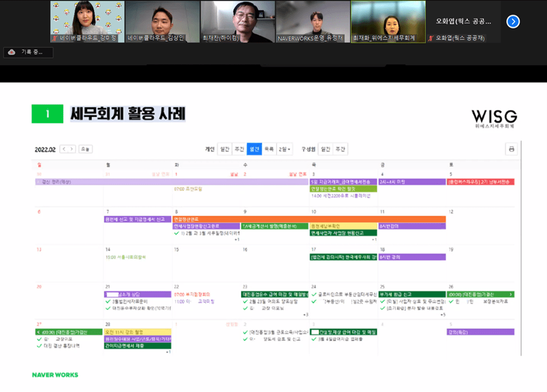Toggle the check on '3월 4일급여지급 업체들' task

[314, 339]
